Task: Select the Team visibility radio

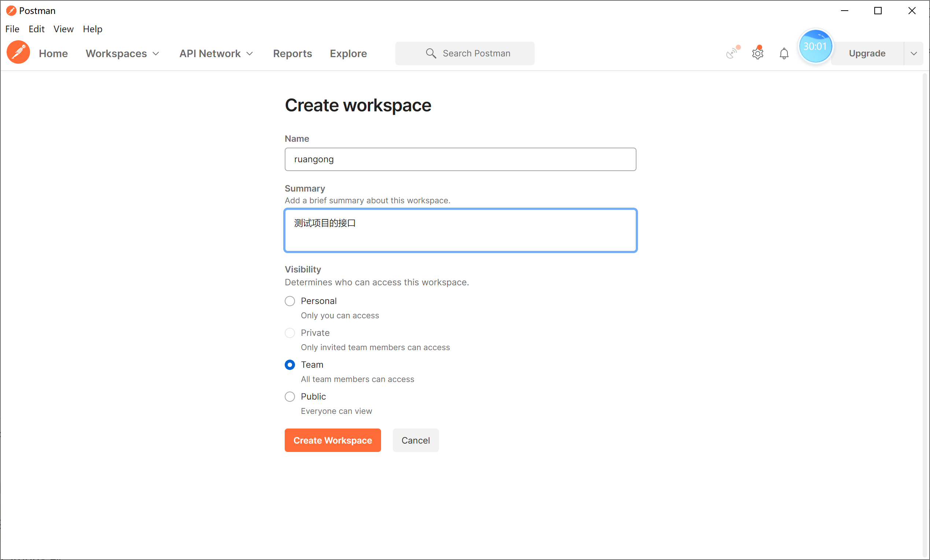Action: coord(289,365)
